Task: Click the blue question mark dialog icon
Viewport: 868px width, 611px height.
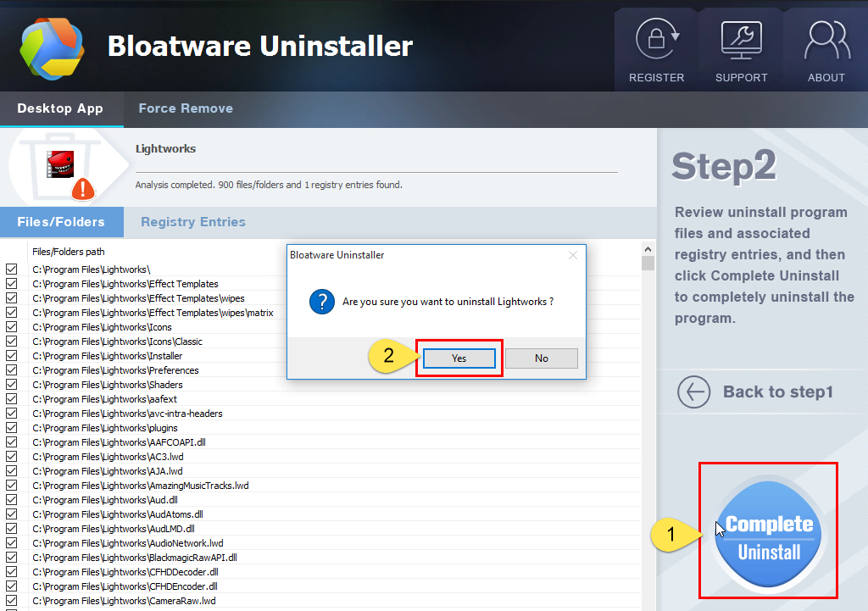Action: coord(321,302)
